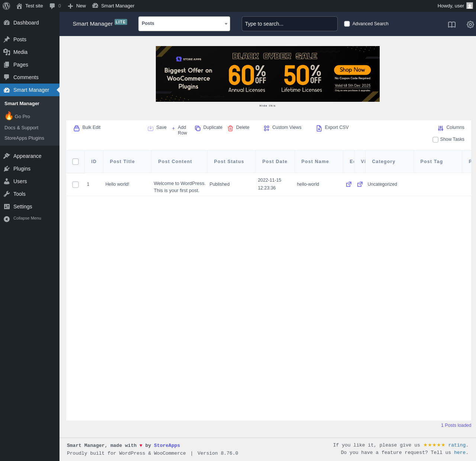Click the Hide this link under banner
This screenshot has height=461, width=476.
268,106
